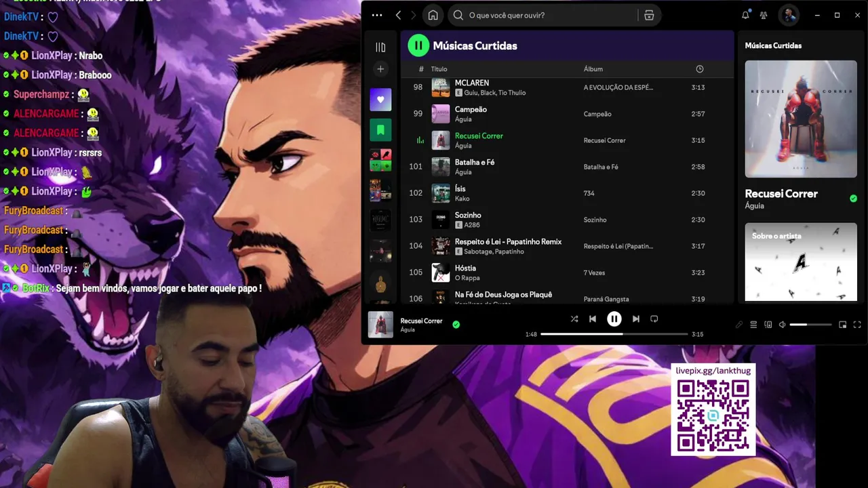Open artist Kako link
Screen dimensions: 868x488
(x=462, y=199)
